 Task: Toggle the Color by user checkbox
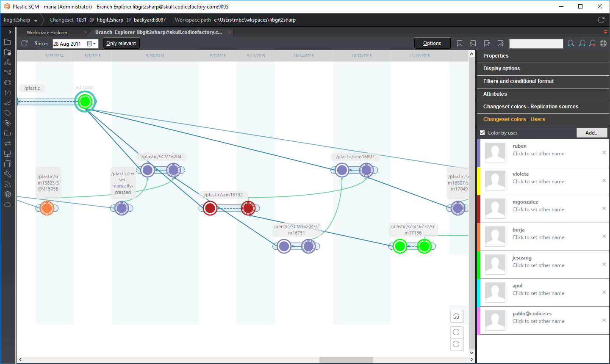point(482,133)
